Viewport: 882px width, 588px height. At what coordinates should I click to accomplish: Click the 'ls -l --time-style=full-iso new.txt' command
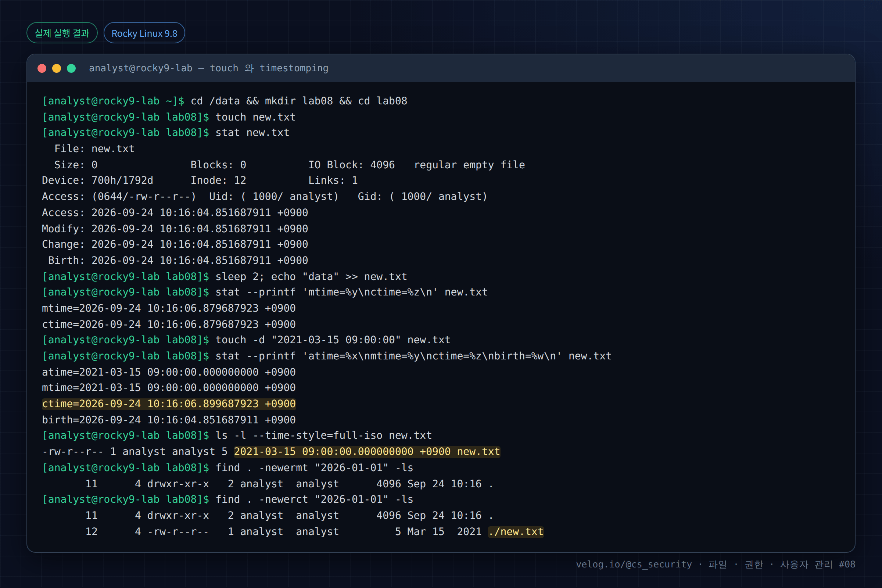[324, 436]
